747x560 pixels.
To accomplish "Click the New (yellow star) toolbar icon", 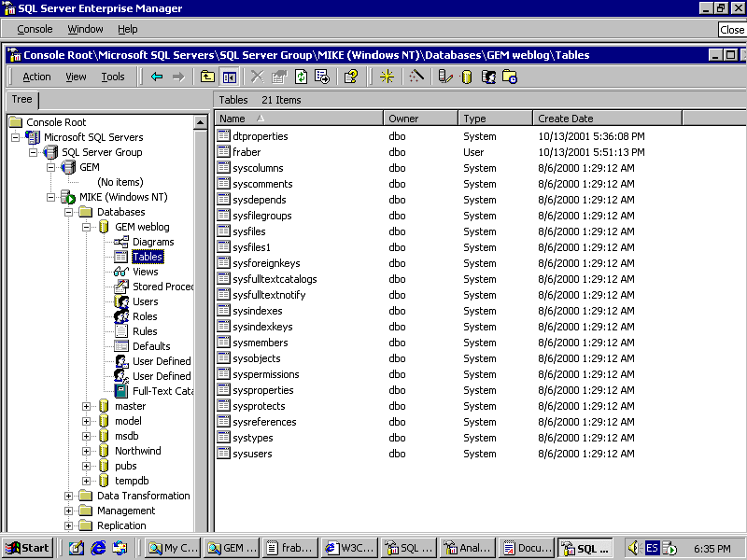I will (387, 77).
